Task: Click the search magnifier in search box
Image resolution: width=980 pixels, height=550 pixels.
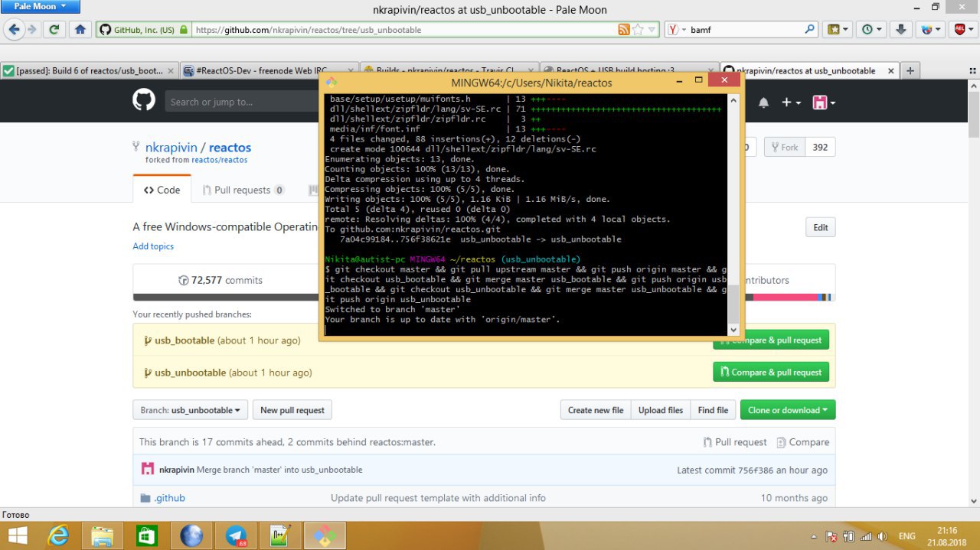Action: [x=810, y=30]
